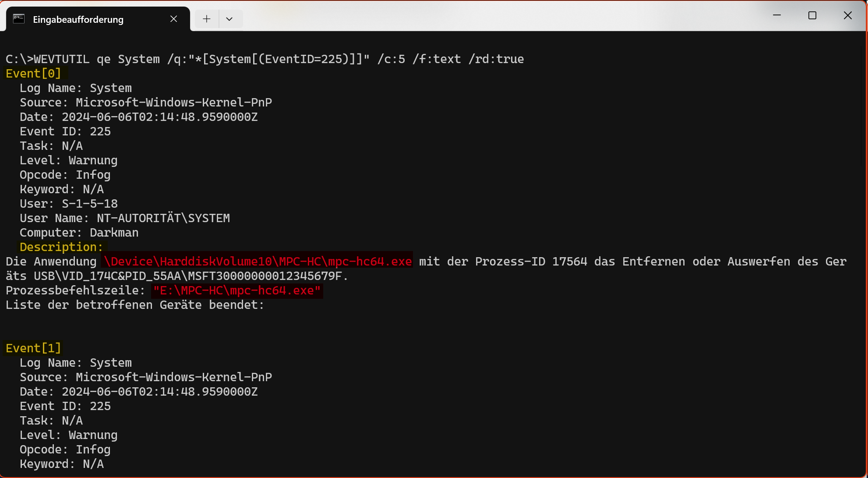Expand the new tab profile dropdown
Image resolution: width=868 pixels, height=478 pixels.
(x=229, y=19)
